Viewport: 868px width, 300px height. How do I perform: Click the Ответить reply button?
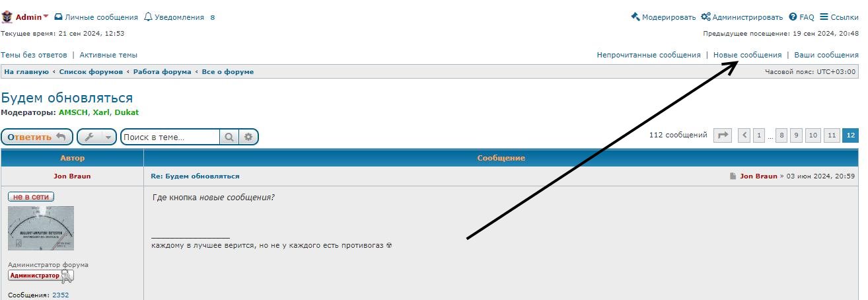[x=37, y=137]
